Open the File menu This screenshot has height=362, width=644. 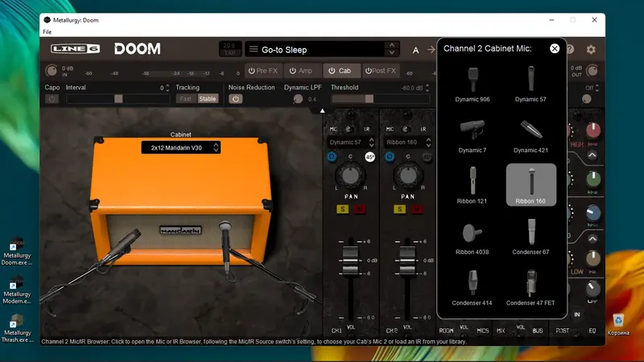click(x=47, y=32)
